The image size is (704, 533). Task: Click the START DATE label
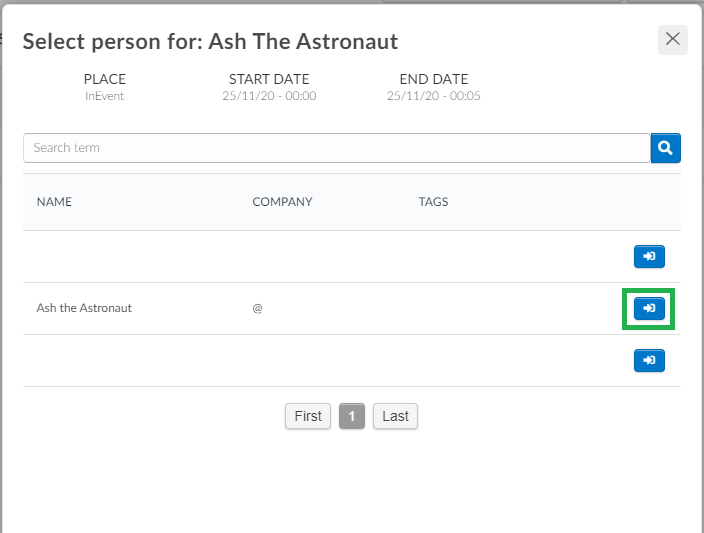(x=269, y=79)
